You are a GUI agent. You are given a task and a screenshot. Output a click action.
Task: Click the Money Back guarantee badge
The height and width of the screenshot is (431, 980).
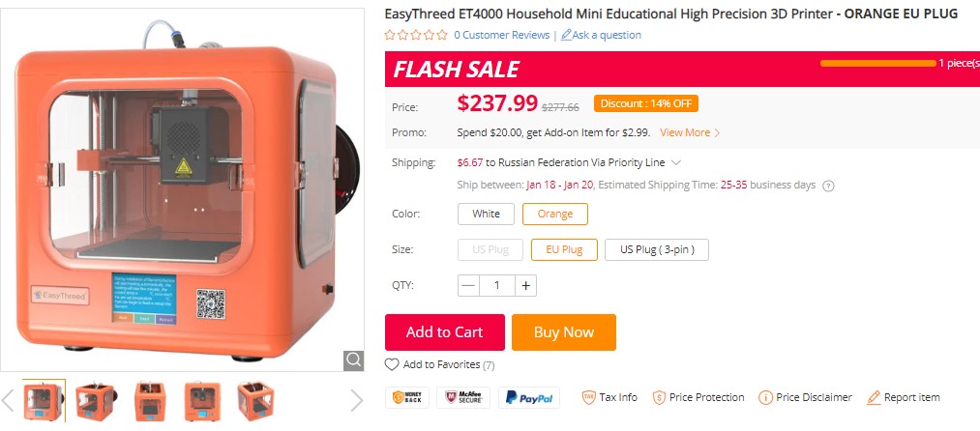pyautogui.click(x=407, y=397)
